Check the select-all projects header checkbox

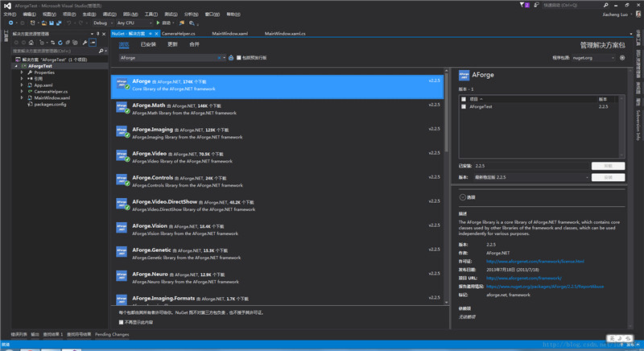click(464, 99)
